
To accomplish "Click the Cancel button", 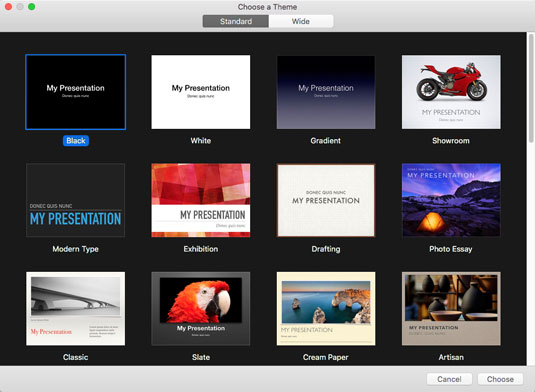I will click(449, 379).
